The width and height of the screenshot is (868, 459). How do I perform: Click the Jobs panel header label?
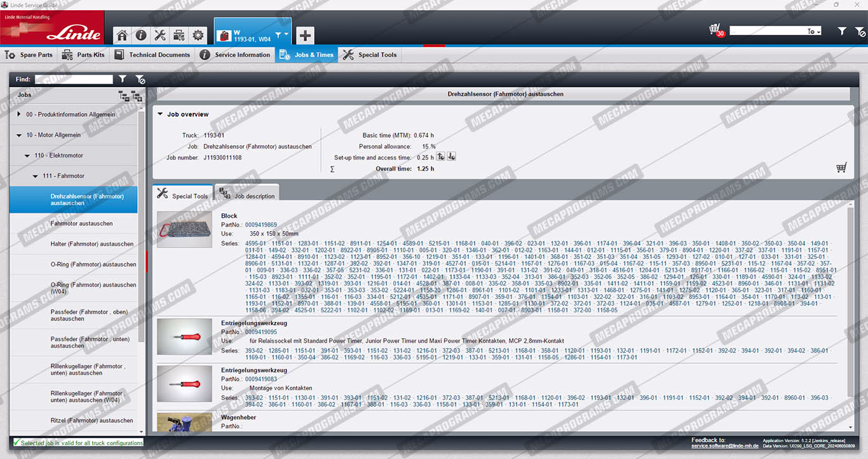pos(24,95)
